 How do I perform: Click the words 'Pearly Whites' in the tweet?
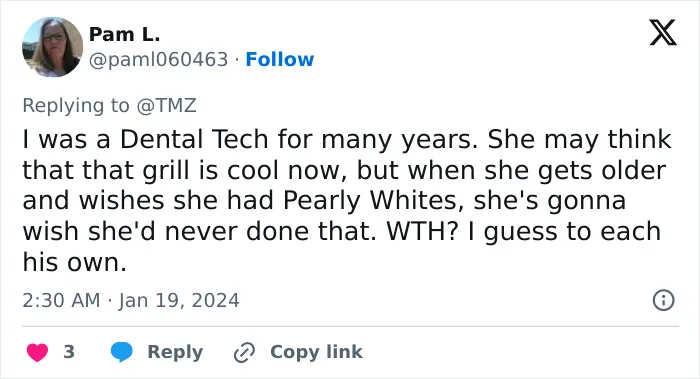click(x=370, y=201)
